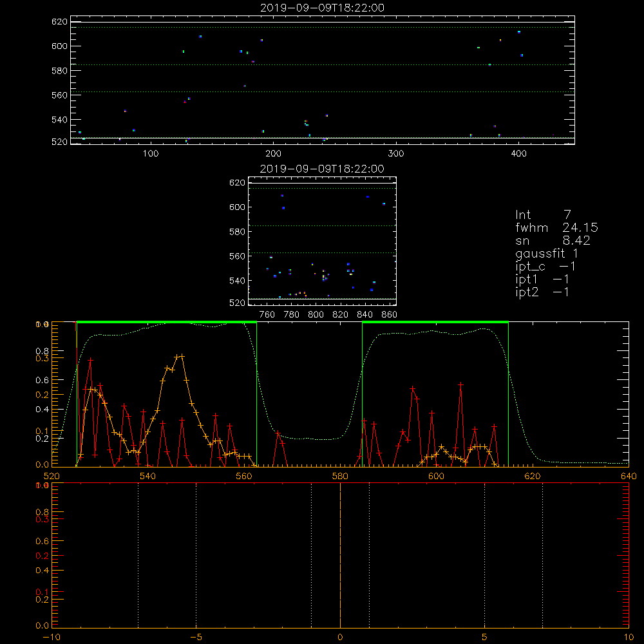This screenshot has height=644, width=644.
Task: Select the 'Int 7' readout line
Action: [543, 215]
